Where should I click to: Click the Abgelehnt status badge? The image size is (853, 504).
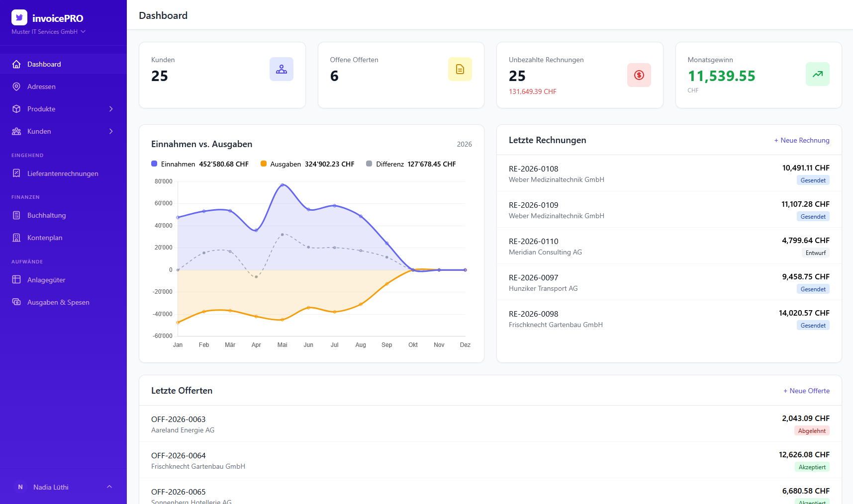[x=812, y=431]
